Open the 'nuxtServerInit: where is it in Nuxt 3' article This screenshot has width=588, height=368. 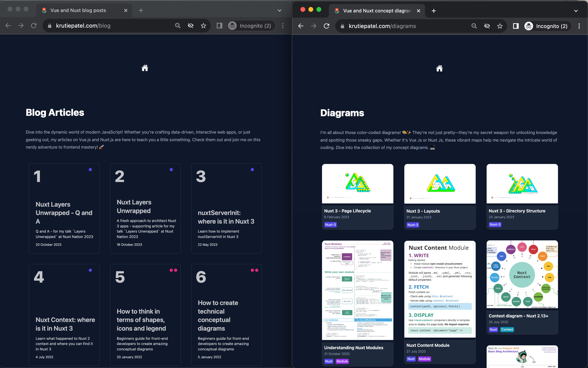[x=226, y=217]
